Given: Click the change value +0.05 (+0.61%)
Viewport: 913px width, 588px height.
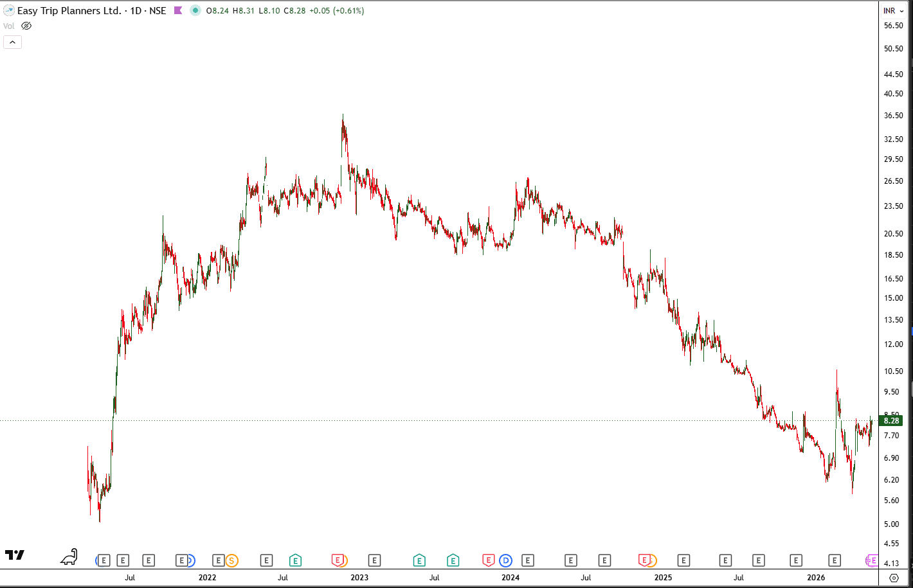Looking at the screenshot, I should (x=337, y=11).
